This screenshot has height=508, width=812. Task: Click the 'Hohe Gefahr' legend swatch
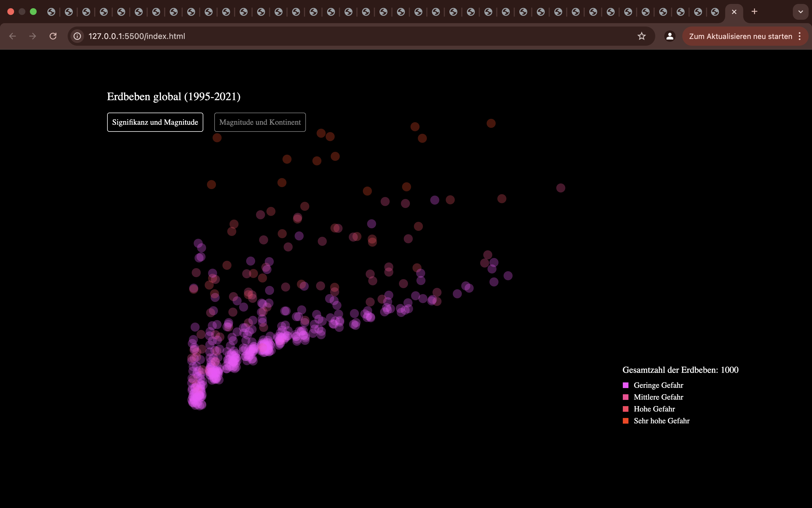[625, 409]
